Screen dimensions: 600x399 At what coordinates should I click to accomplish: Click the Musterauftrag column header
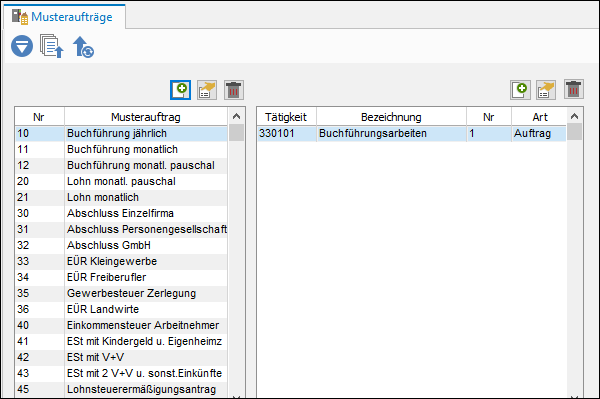click(x=146, y=117)
